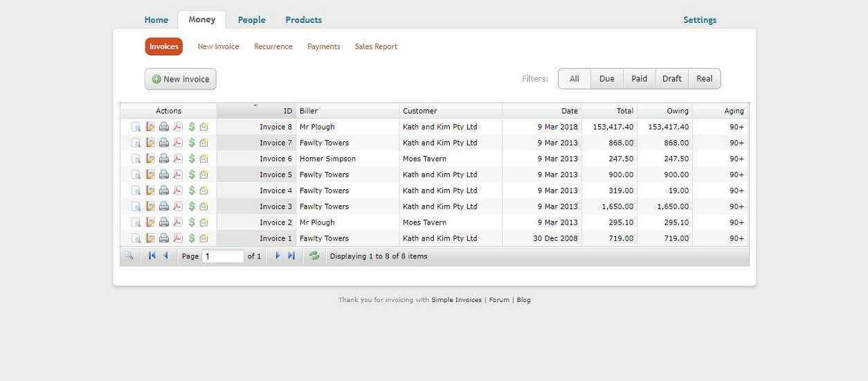
Task: Show only Paid invoices
Action: 639,79
